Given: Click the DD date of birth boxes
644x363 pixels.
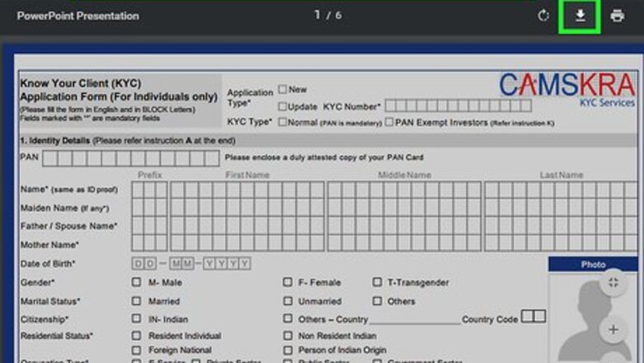Looking at the screenshot, I should (x=144, y=263).
